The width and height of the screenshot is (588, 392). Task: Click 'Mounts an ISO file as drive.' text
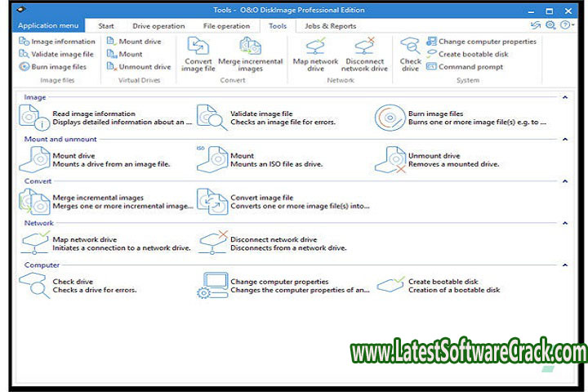click(276, 164)
